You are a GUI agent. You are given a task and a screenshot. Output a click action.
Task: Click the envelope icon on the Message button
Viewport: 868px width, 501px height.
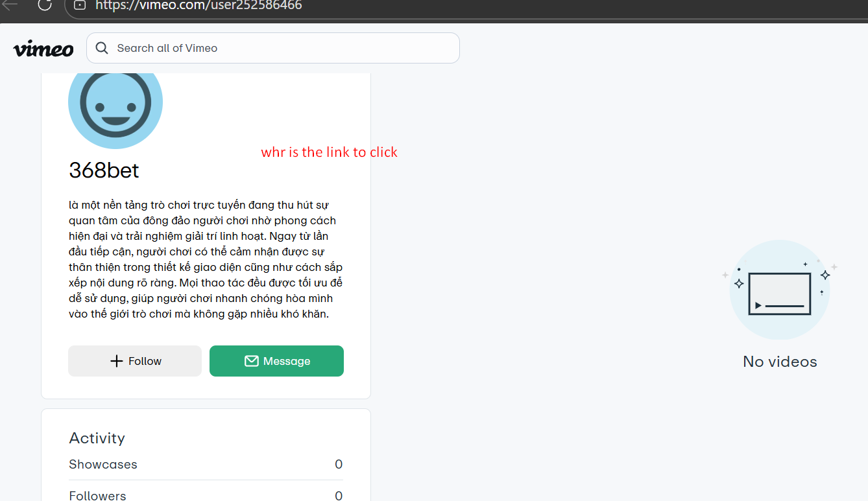[x=252, y=361]
